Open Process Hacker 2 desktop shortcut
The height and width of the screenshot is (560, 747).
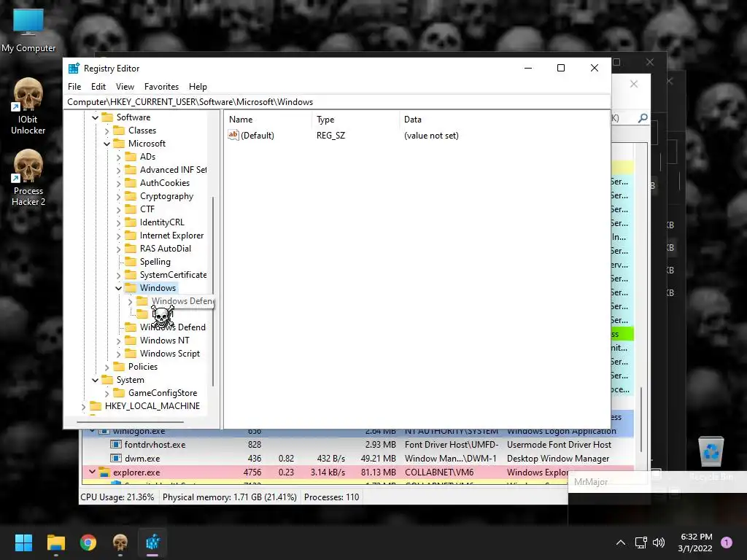click(x=28, y=177)
